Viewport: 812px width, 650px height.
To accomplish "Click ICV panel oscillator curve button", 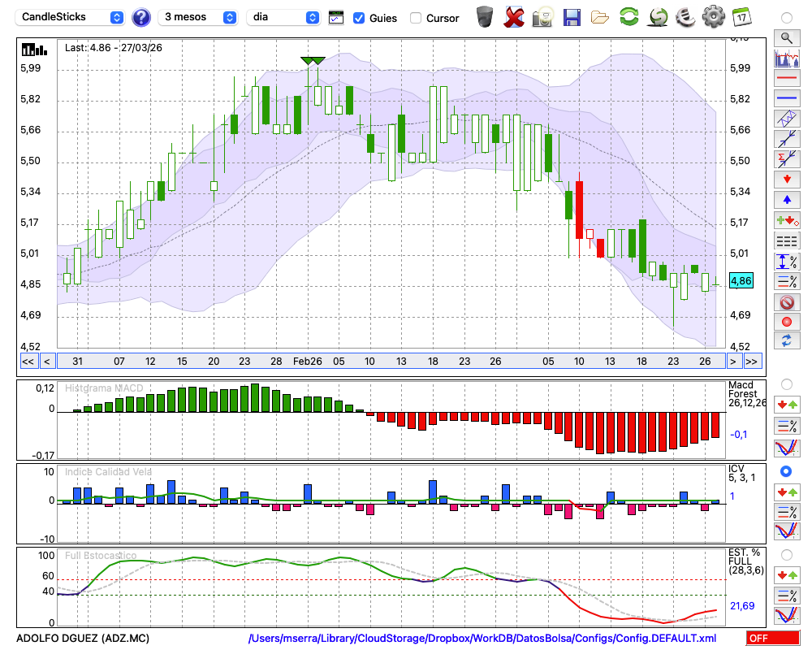I will (x=787, y=531).
